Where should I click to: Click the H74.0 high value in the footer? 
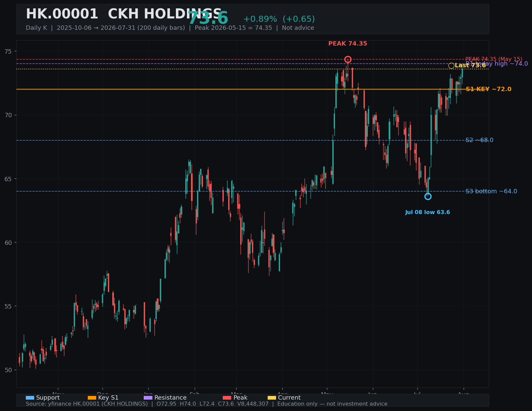click(x=188, y=404)
